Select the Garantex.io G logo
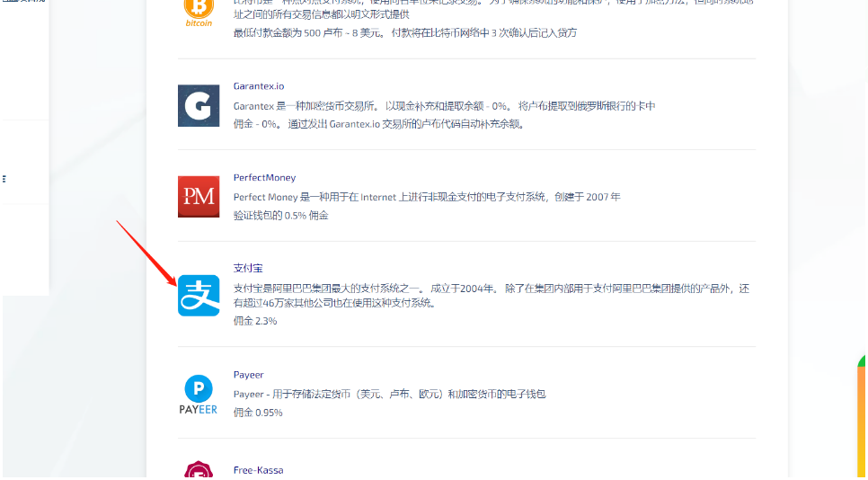Screen dimensions: 868x480 tap(199, 105)
